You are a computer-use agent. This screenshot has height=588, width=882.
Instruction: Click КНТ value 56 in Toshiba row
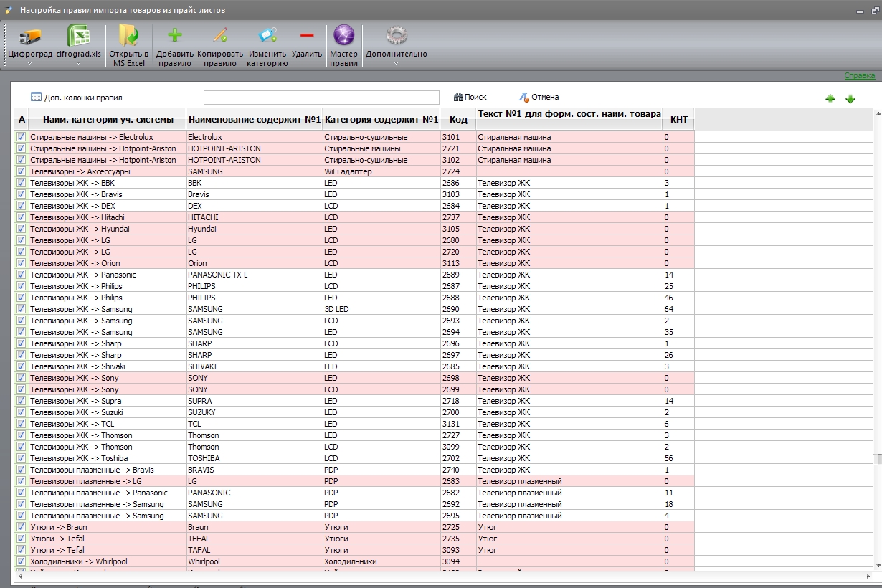(678, 458)
